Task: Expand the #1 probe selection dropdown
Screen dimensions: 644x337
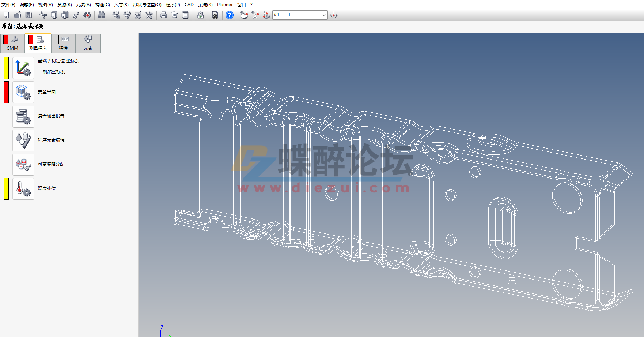Action: [x=324, y=15]
